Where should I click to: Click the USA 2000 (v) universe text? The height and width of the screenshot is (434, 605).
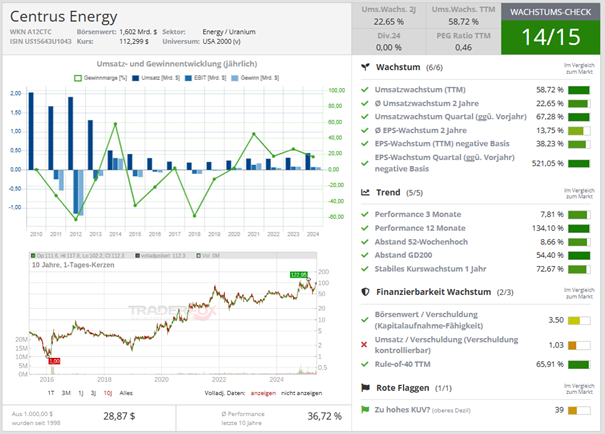221,41
